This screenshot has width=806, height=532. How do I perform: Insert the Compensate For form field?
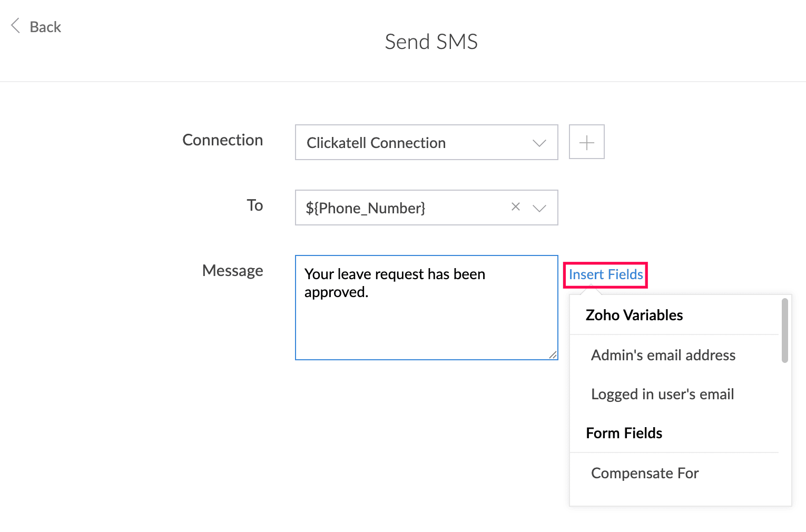645,473
